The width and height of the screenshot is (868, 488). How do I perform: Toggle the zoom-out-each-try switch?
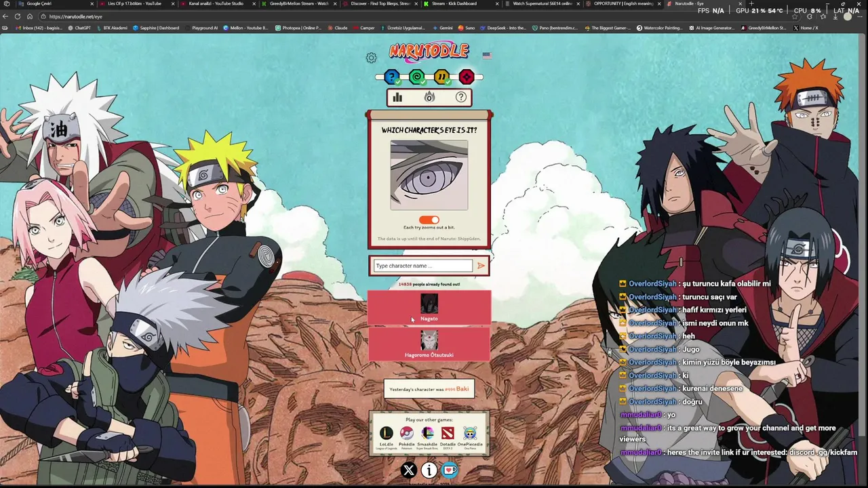tap(429, 220)
